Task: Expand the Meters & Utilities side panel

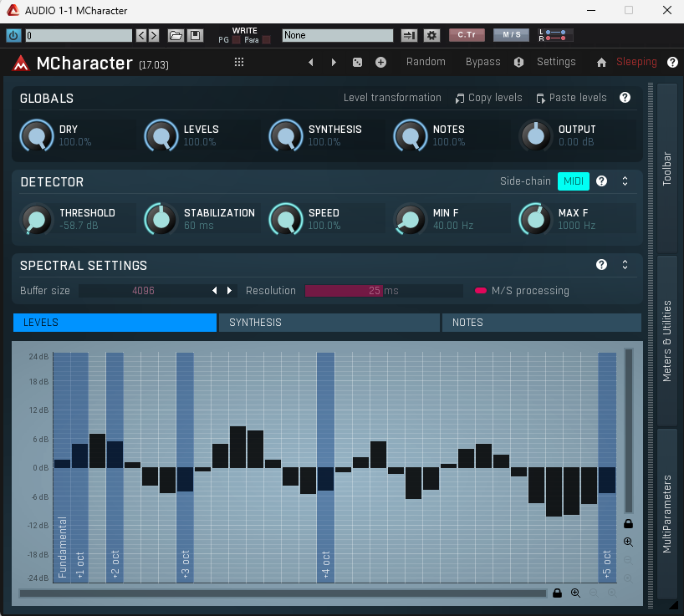Action: (666, 341)
